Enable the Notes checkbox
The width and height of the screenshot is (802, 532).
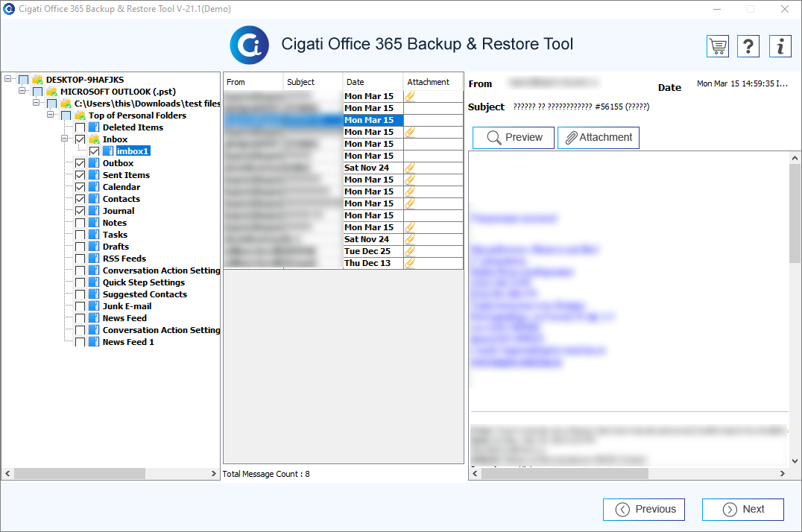click(80, 223)
